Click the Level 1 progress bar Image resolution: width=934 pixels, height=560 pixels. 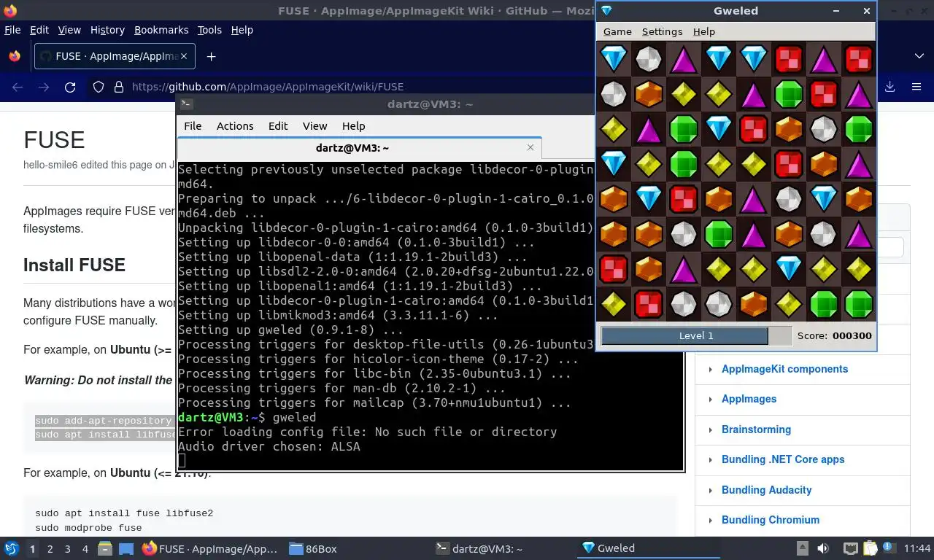[x=696, y=335]
